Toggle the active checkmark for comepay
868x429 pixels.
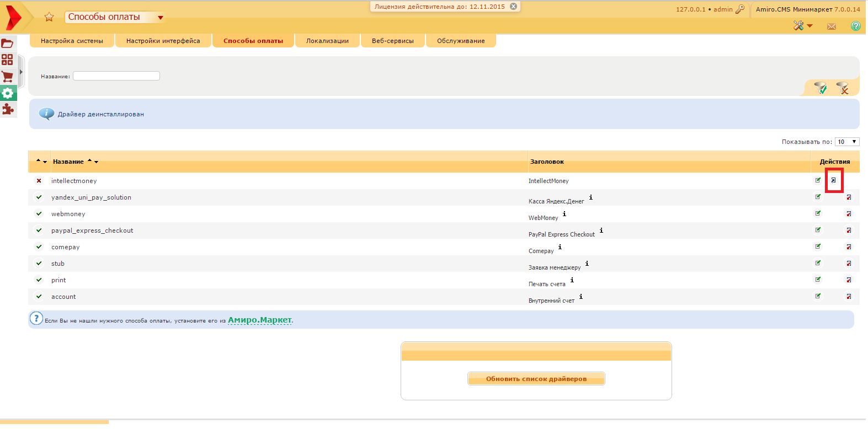click(39, 247)
